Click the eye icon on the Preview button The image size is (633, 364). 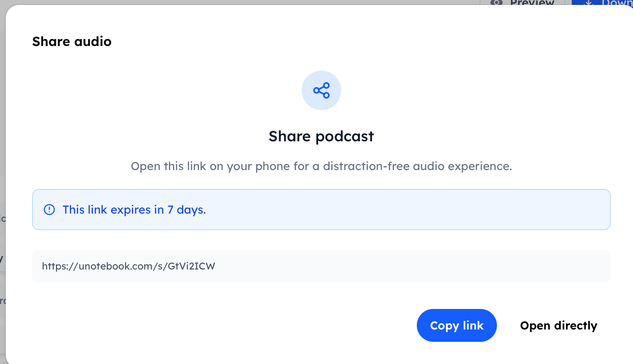tap(496, 3)
